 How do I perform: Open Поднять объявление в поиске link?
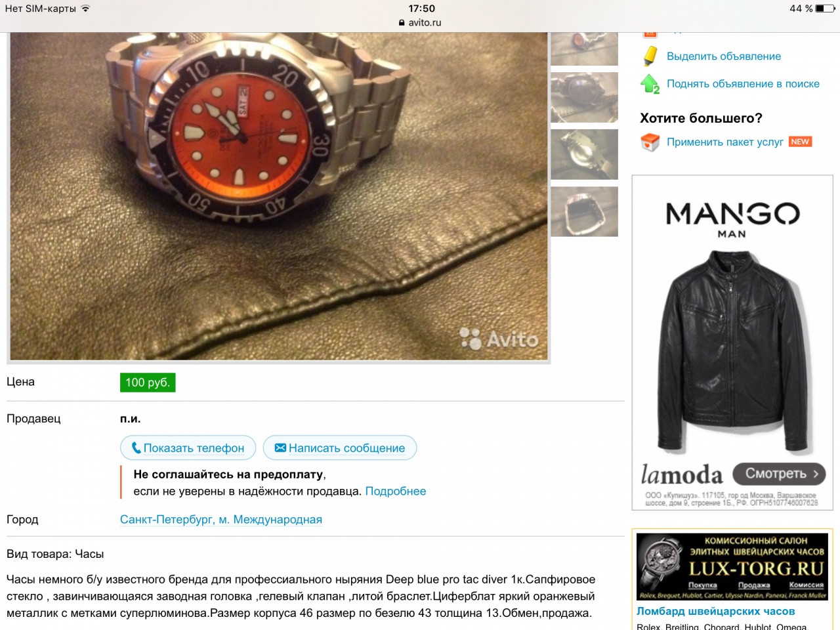(743, 84)
